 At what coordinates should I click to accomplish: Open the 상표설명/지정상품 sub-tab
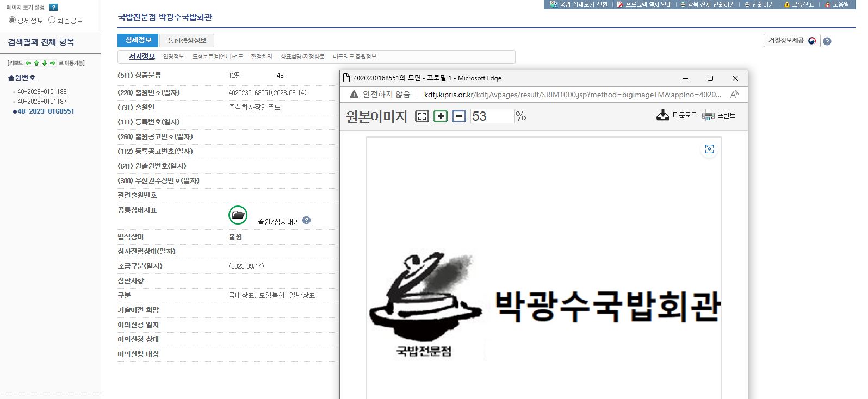point(302,57)
